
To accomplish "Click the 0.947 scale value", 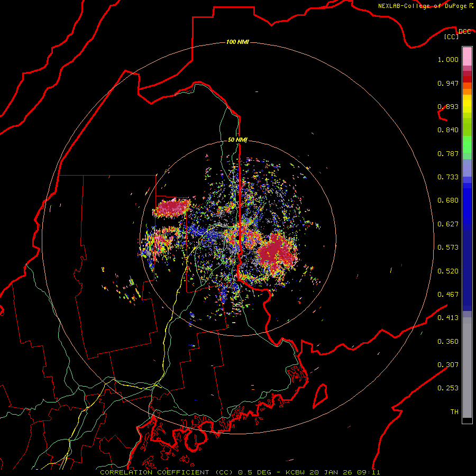I will pyautogui.click(x=448, y=83).
